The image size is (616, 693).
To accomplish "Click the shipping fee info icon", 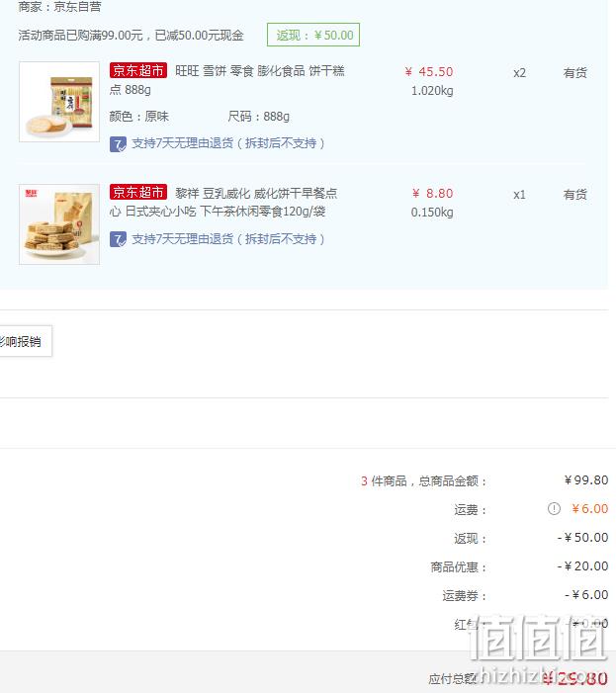I will 554,509.
